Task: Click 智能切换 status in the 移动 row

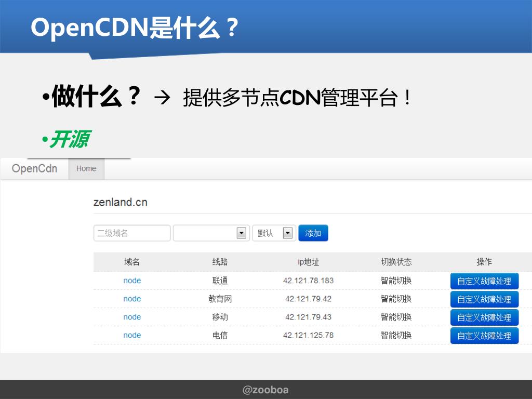Action: point(396,317)
